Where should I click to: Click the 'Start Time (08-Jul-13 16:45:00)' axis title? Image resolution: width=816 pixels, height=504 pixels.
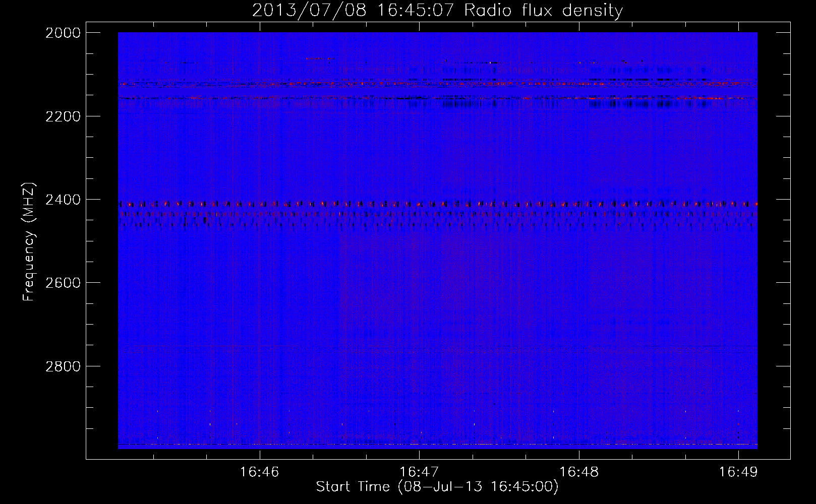pos(437,487)
